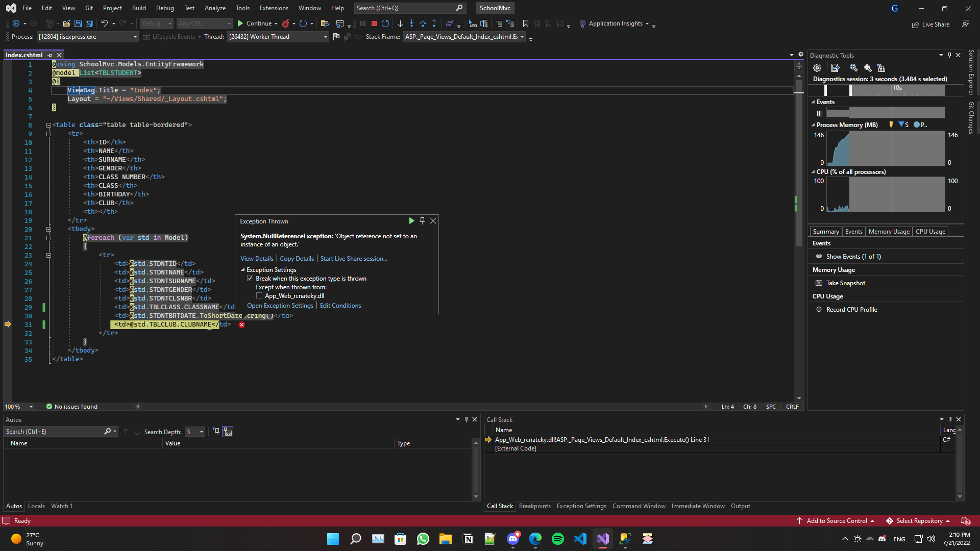The image size is (980, 551).
Task: Uncheck Break when this exception type is thrown
Action: click(250, 279)
